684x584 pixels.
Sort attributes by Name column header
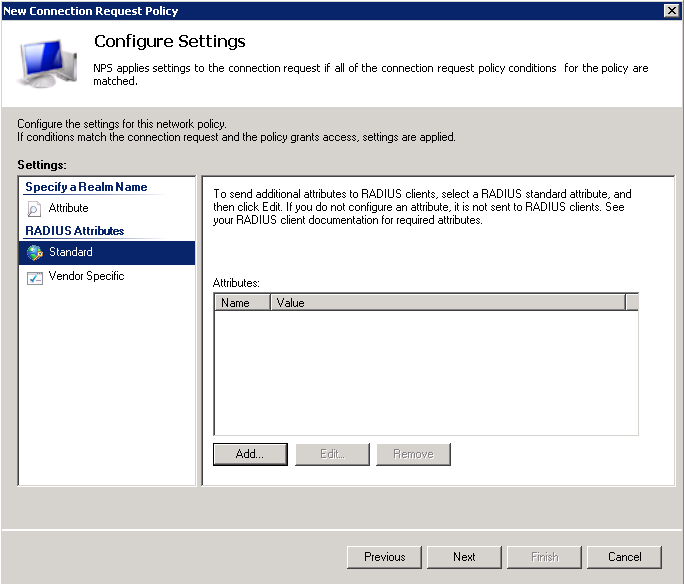(x=243, y=302)
